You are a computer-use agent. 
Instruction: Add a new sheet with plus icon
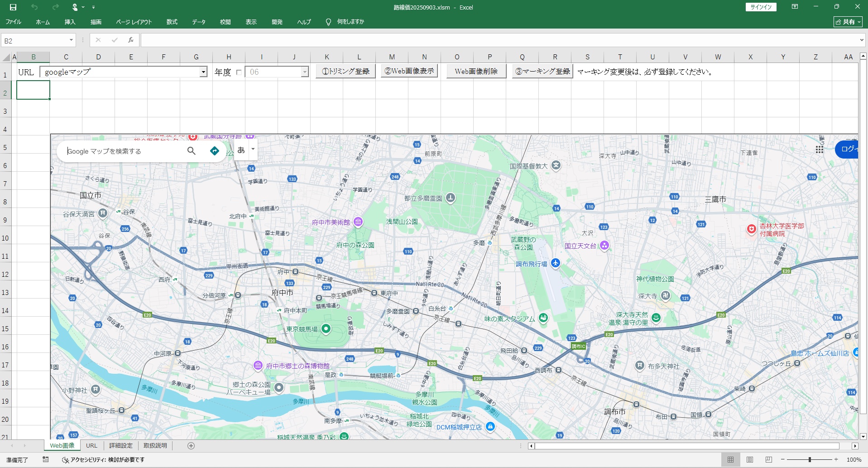pyautogui.click(x=191, y=446)
